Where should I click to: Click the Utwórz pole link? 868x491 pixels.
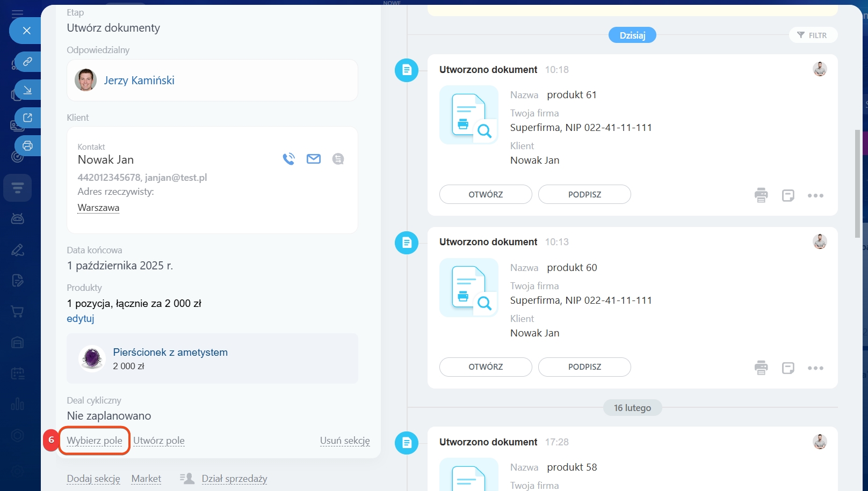[159, 441]
